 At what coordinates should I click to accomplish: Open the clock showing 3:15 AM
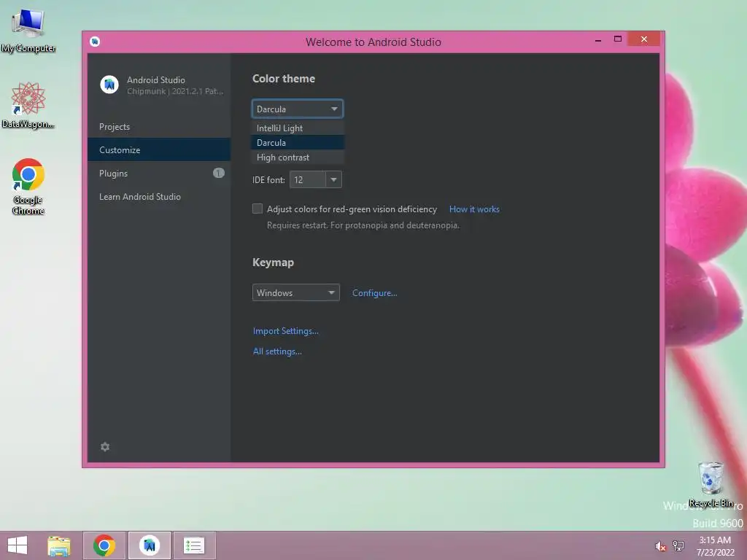(x=715, y=546)
